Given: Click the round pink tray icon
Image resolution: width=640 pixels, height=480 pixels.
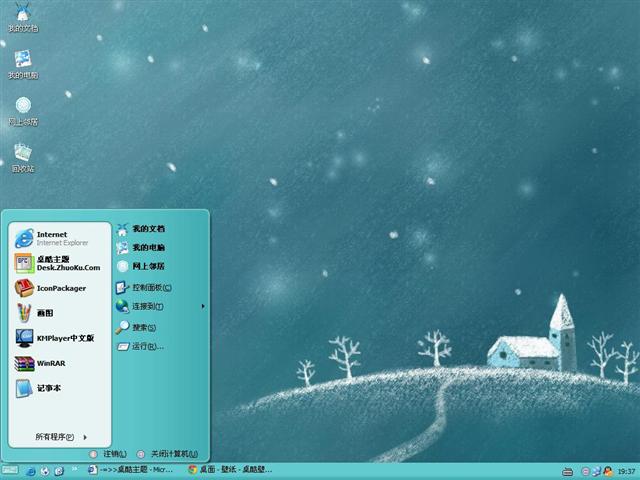Looking at the screenshot, I should click(585, 471).
